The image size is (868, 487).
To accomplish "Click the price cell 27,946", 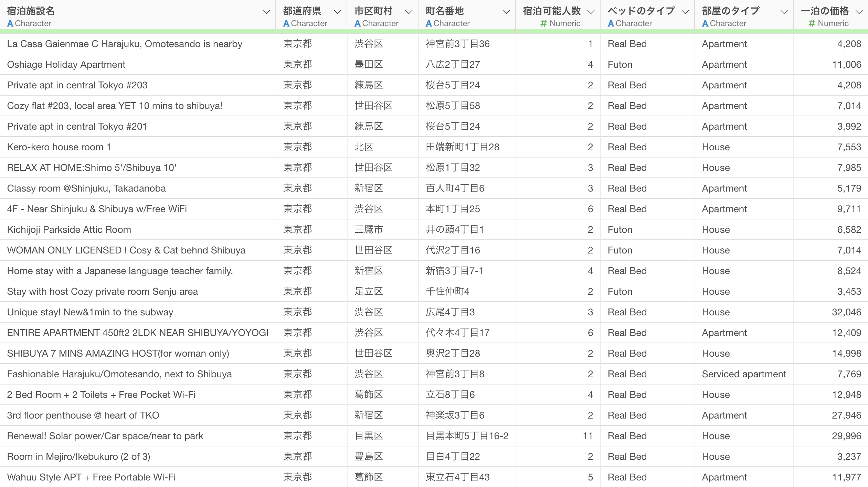I will click(x=831, y=415).
